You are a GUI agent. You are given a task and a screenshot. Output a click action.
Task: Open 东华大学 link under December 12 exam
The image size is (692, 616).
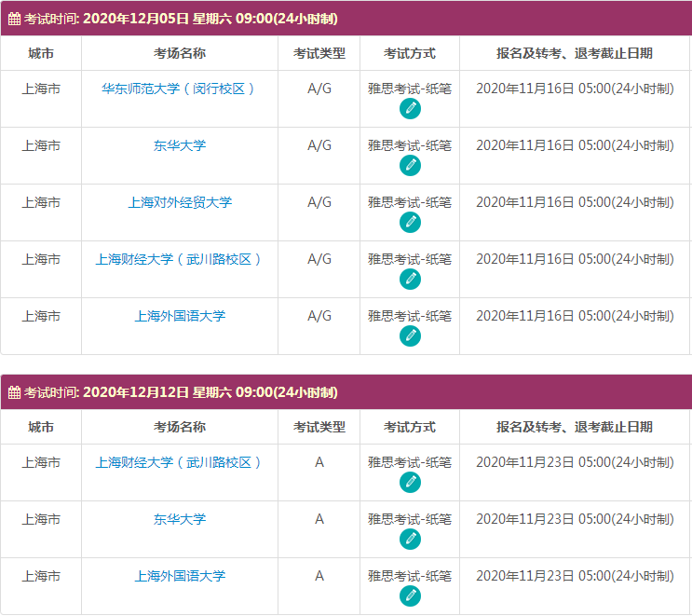[180, 519]
